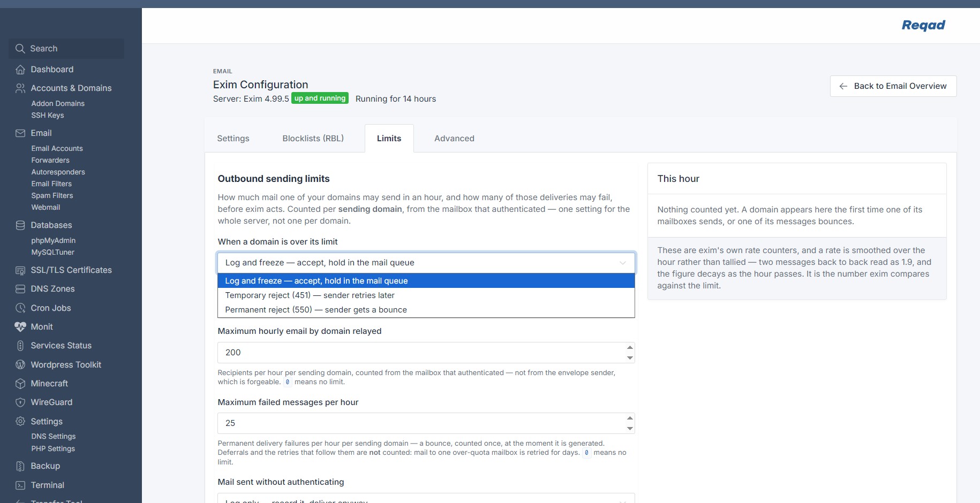Image resolution: width=980 pixels, height=503 pixels.
Task: Click the Wordpress Toolkit logo icon
Action: [x=20, y=365]
